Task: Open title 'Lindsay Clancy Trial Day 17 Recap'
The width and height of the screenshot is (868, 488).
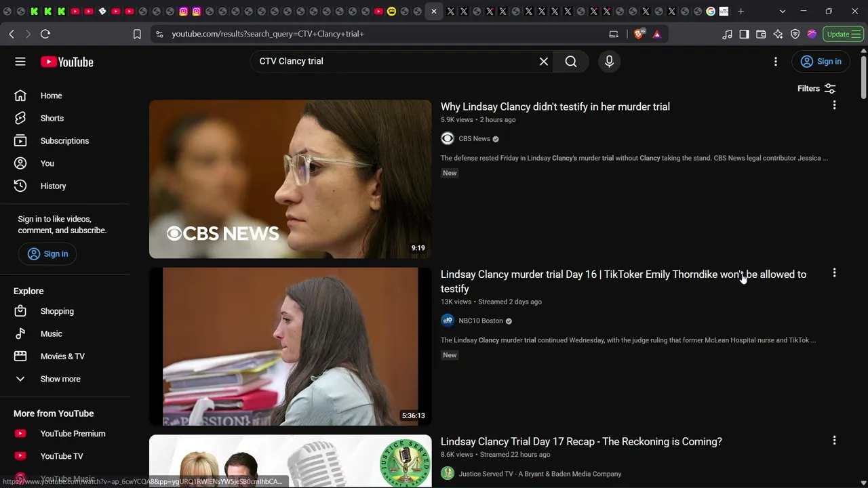Action: [x=581, y=442]
